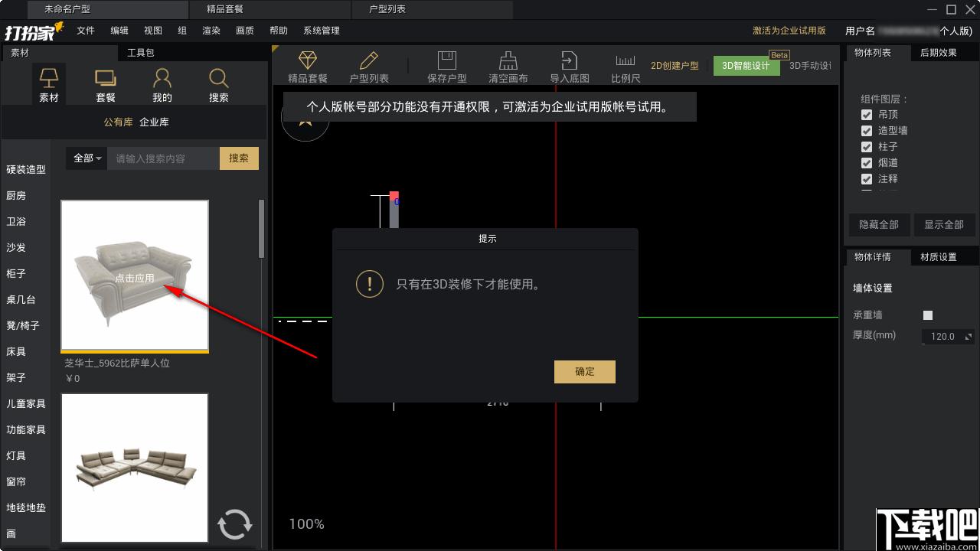Switch to the 物体列表 tab
Image resolution: width=980 pixels, height=551 pixels.
pos(873,53)
